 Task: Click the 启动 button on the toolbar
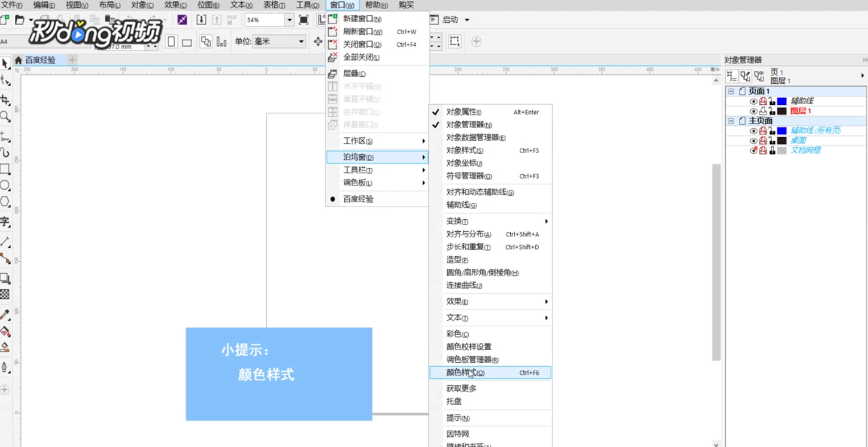(x=449, y=19)
